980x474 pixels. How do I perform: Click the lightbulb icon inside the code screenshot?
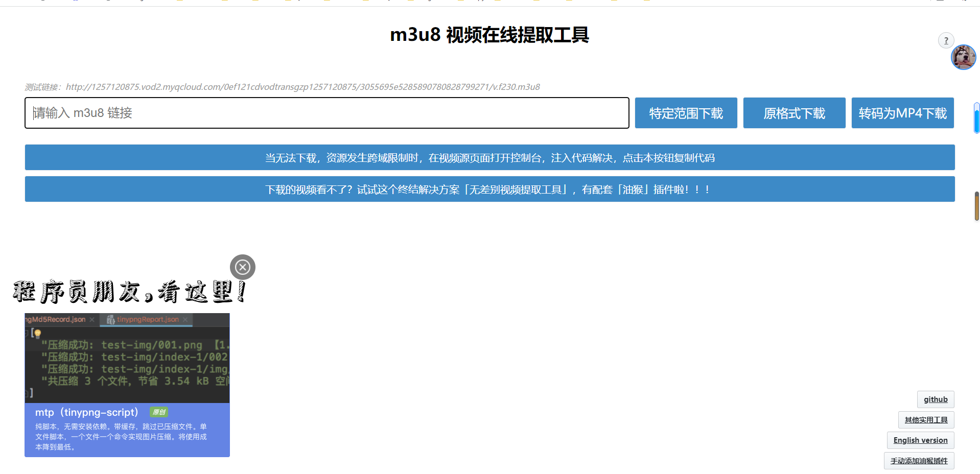pos(37,333)
